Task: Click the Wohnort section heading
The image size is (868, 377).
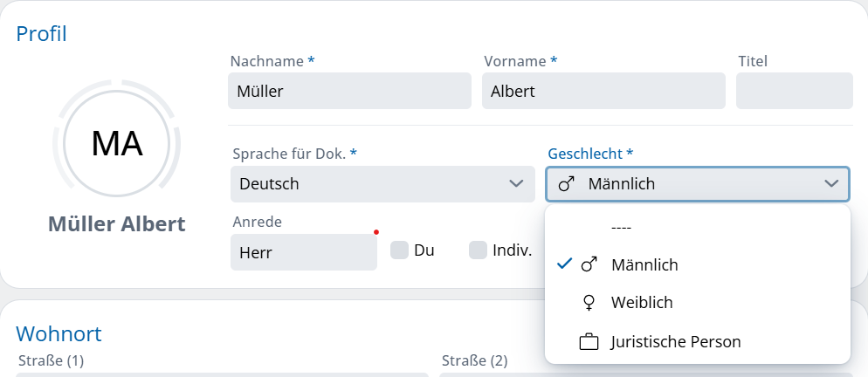Action: coord(59,333)
